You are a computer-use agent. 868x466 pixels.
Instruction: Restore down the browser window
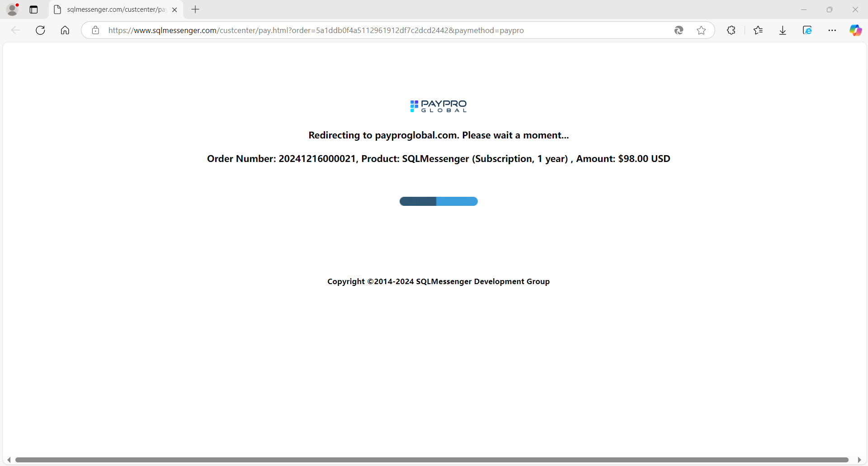click(x=830, y=10)
